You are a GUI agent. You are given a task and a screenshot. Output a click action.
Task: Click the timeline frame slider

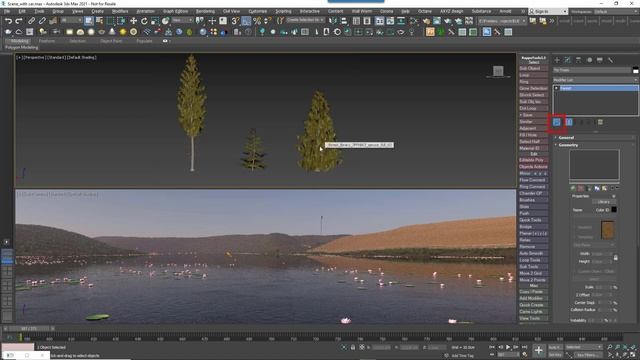coord(29,329)
